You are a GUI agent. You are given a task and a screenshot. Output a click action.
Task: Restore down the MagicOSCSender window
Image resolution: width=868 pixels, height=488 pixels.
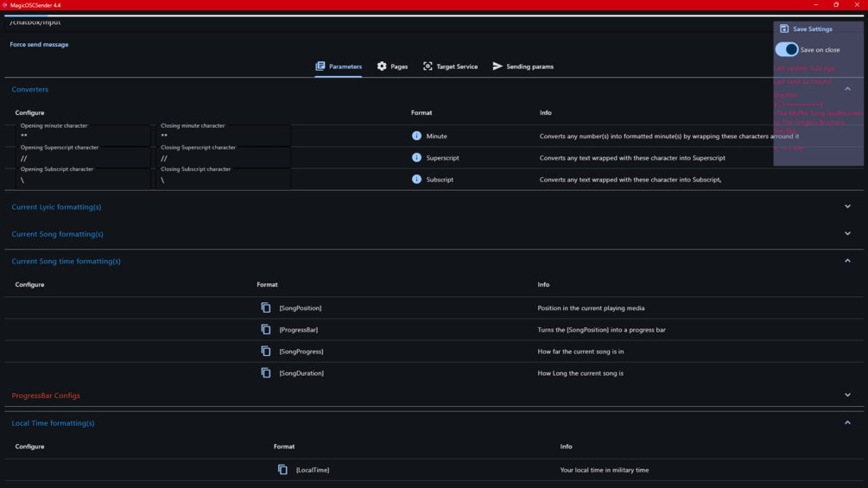pyautogui.click(x=836, y=5)
